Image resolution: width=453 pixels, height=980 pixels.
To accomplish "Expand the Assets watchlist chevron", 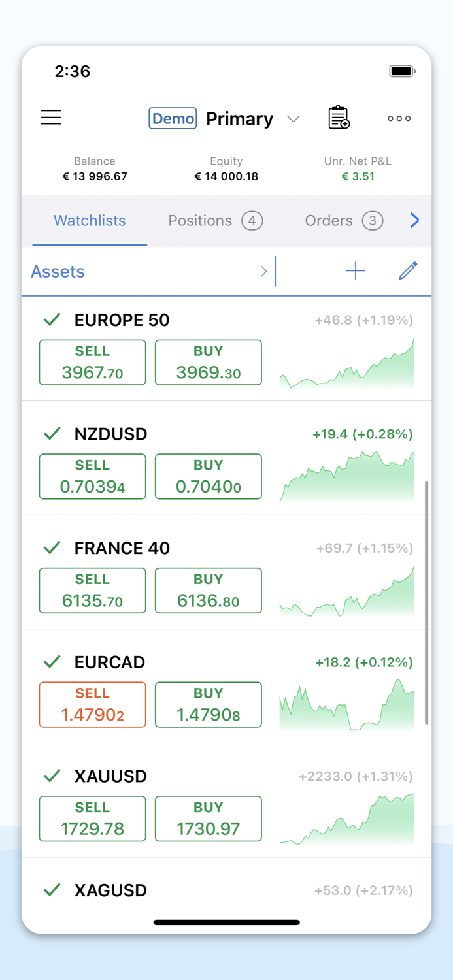I will click(264, 270).
